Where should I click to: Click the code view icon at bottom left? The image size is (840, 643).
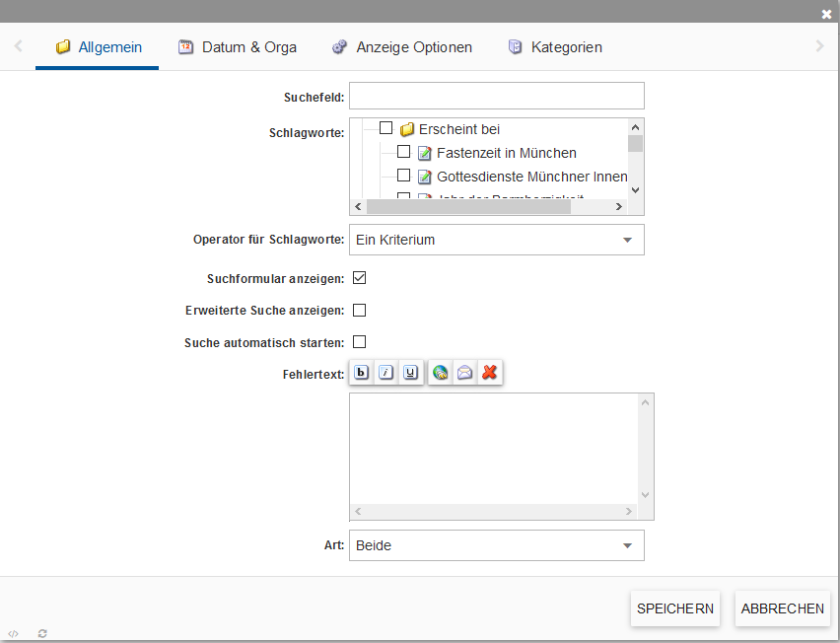pos(14,633)
